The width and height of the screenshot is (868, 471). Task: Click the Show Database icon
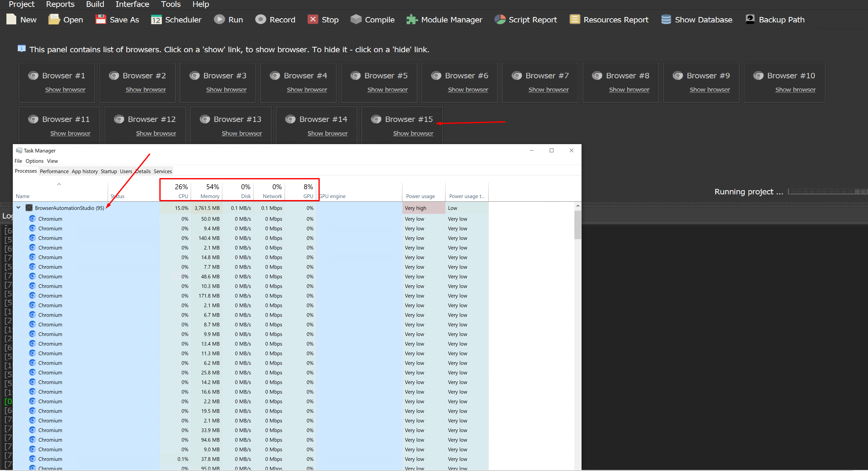pos(666,19)
